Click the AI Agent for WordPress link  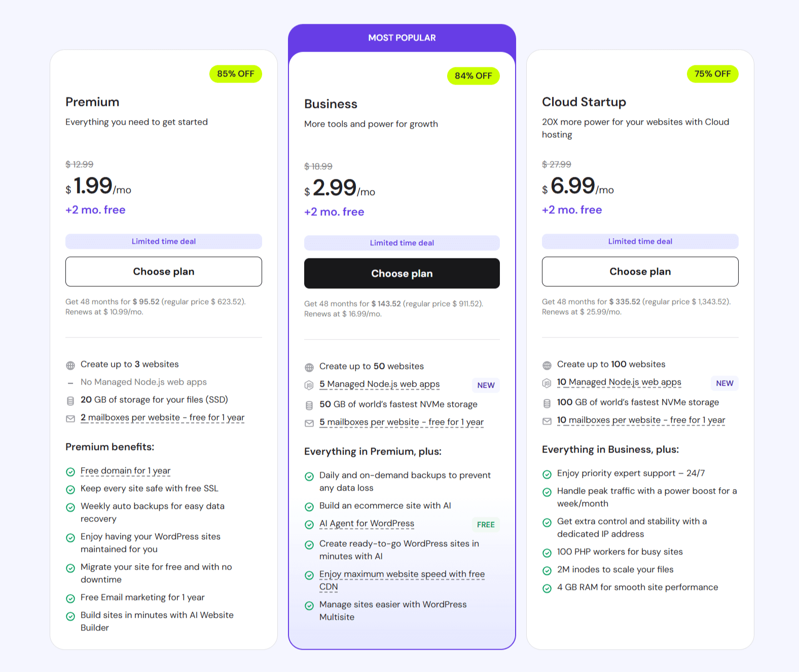pos(366,524)
